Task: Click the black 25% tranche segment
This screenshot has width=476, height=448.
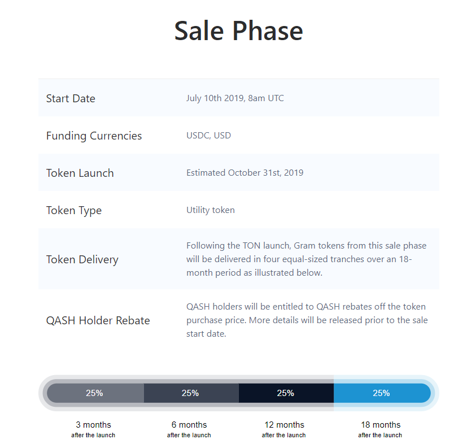Action: click(286, 393)
